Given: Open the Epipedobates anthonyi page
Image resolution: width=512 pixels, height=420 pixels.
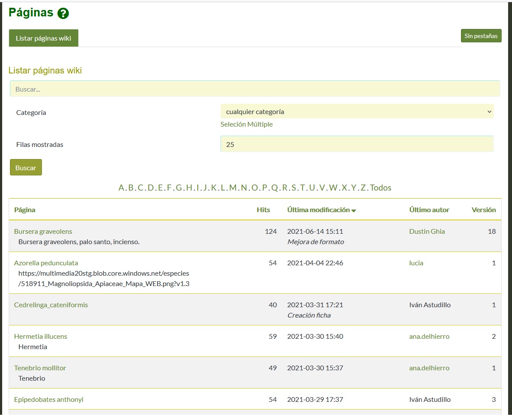Looking at the screenshot, I should [49, 399].
